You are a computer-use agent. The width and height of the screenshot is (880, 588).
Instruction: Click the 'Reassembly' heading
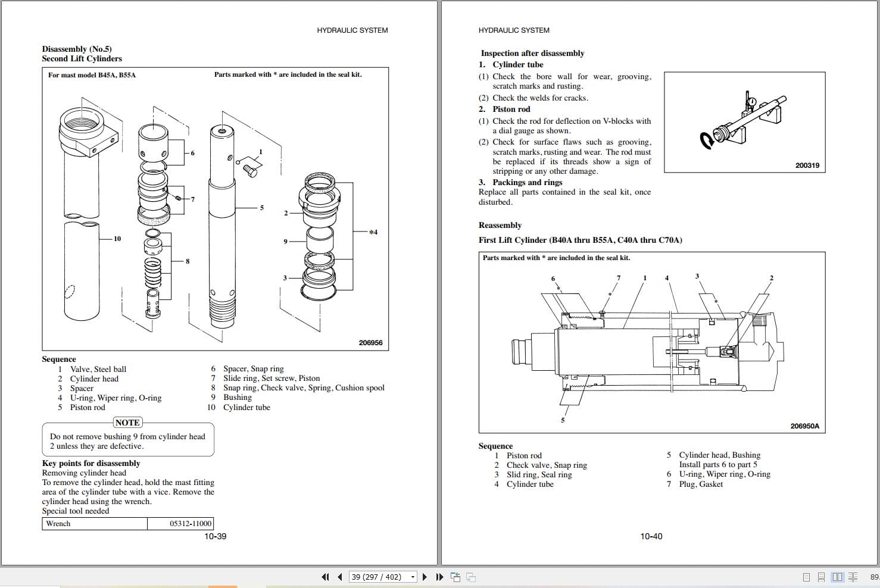click(x=500, y=225)
